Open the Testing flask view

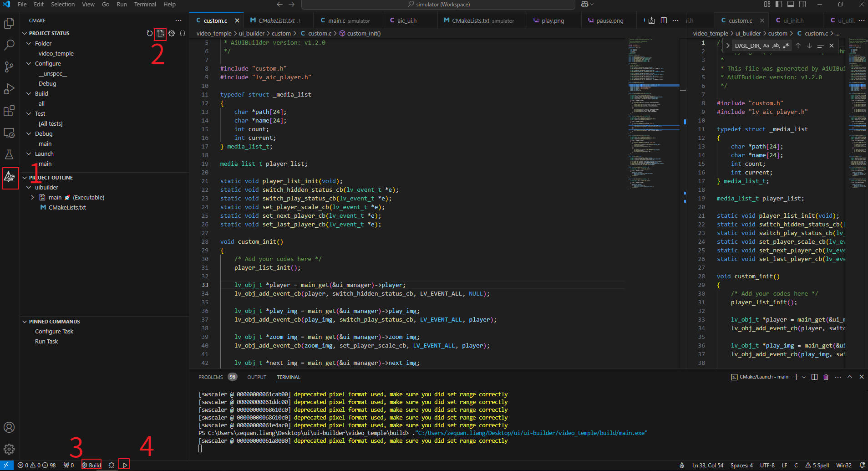coord(9,154)
